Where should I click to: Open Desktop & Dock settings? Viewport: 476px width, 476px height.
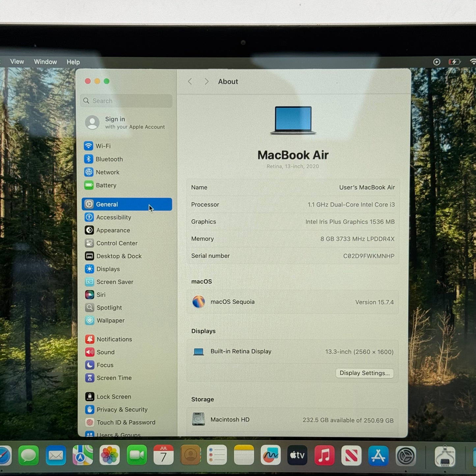[127, 256]
